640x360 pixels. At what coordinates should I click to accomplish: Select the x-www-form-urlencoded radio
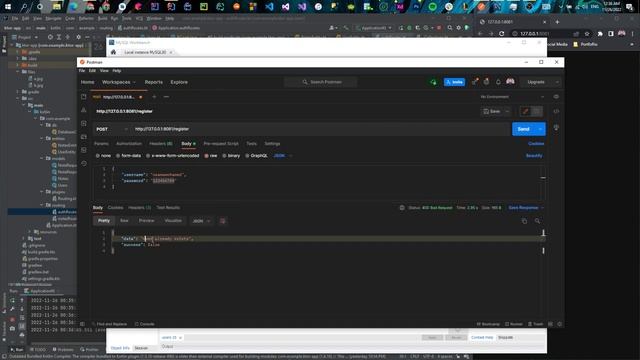point(148,156)
